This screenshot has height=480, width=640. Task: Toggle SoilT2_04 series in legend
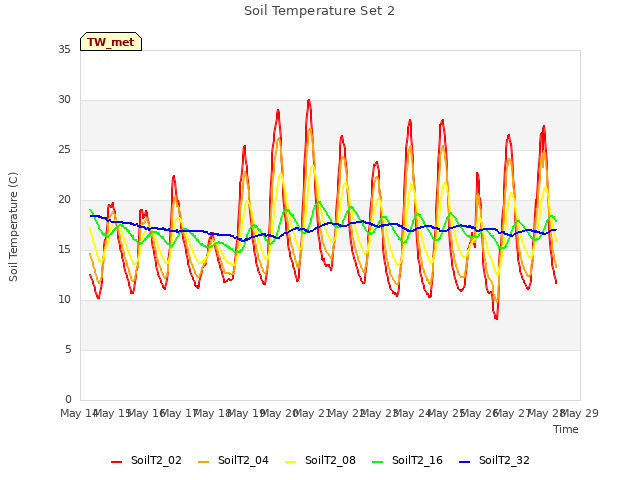(233, 460)
